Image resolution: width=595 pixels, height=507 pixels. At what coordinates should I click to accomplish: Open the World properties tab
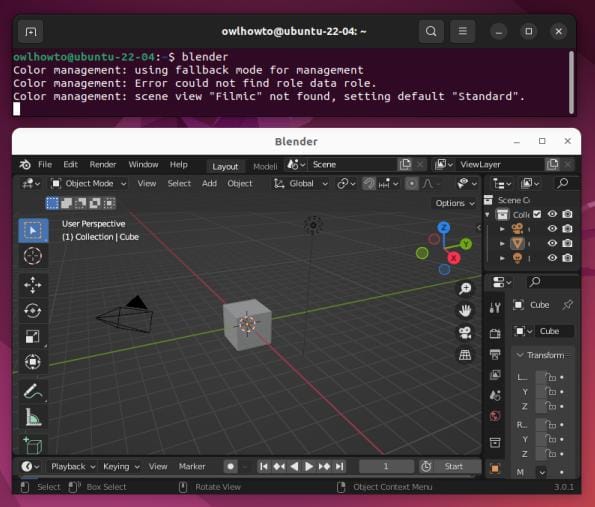click(495, 416)
